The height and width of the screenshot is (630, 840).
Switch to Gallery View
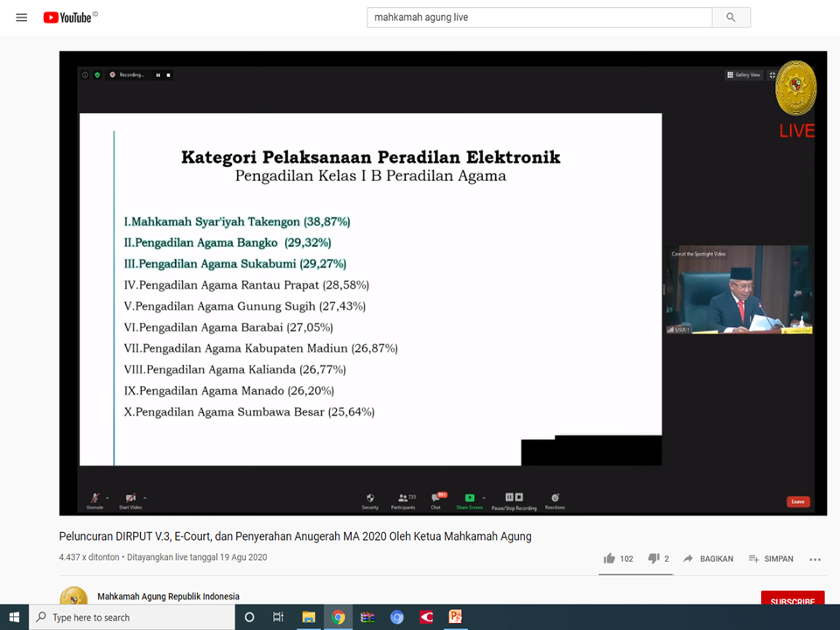pos(743,75)
